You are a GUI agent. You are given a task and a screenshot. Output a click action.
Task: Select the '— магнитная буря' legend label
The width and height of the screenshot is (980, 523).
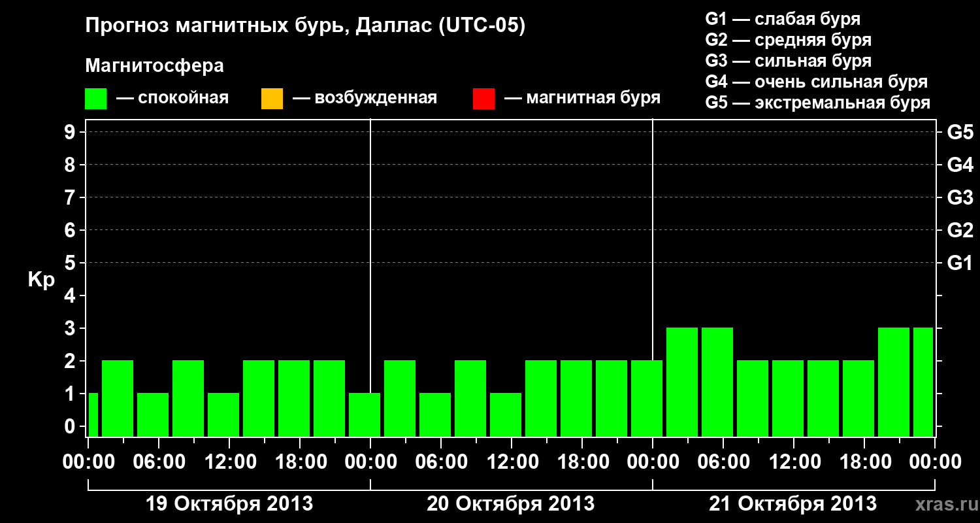[x=582, y=98]
